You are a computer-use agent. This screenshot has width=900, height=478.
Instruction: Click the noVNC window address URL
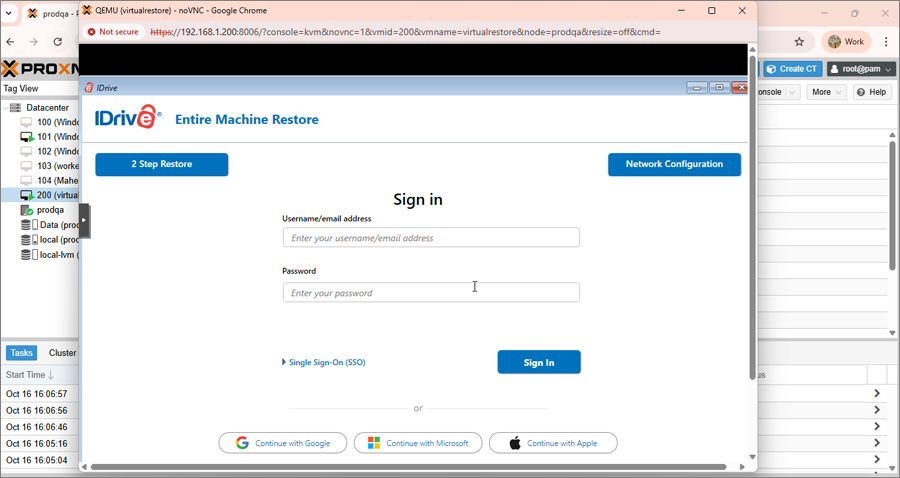coord(405,32)
